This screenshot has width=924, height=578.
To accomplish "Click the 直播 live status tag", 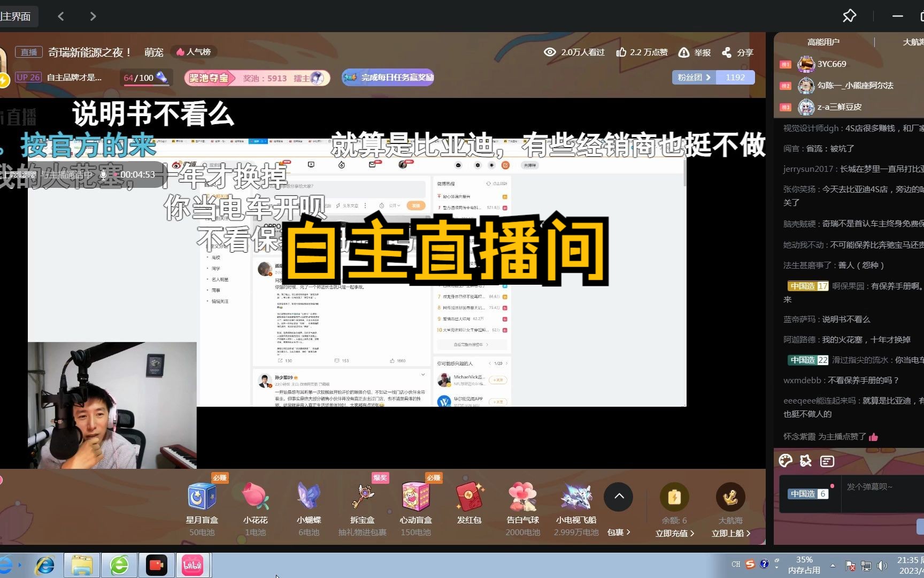I will [29, 52].
